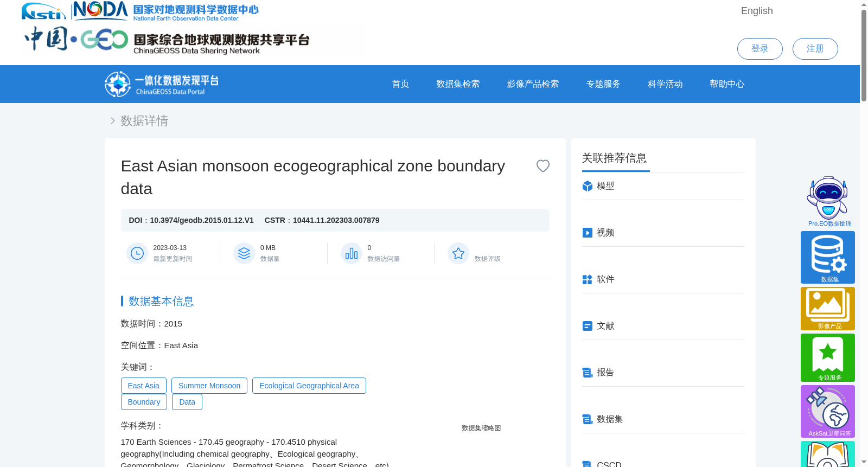Click the cube icon next to 模型
The height and width of the screenshot is (467, 868).
587,186
